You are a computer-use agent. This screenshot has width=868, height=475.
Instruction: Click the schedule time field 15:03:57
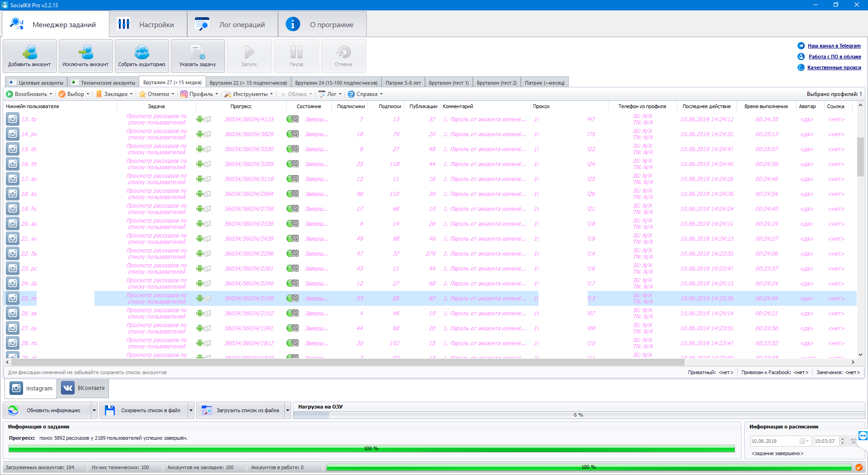pos(830,441)
